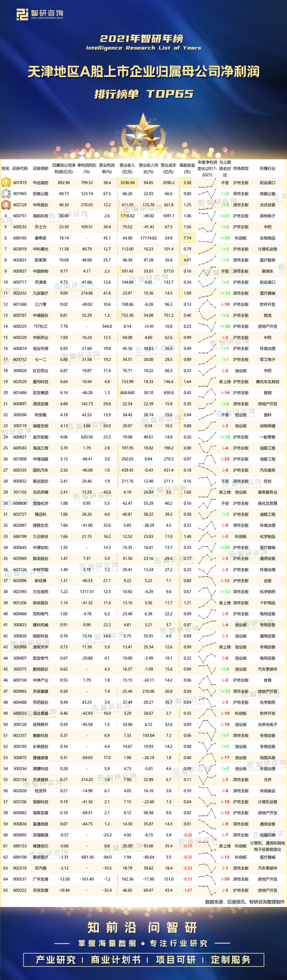This screenshot has height=980, width=287.
Task: Select company name *ST松江
Action: click(x=41, y=326)
